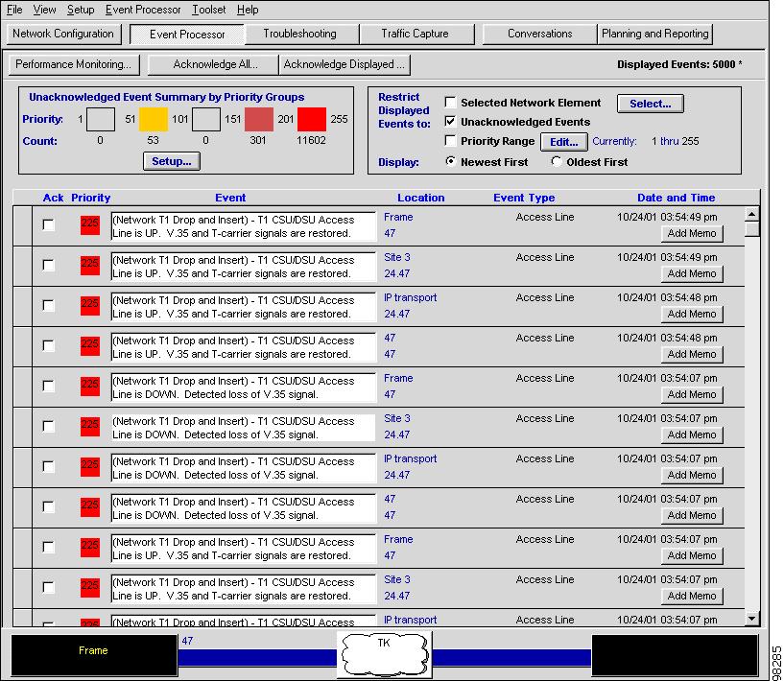Click event text of first Frame row
784x681 pixels.
243,226
